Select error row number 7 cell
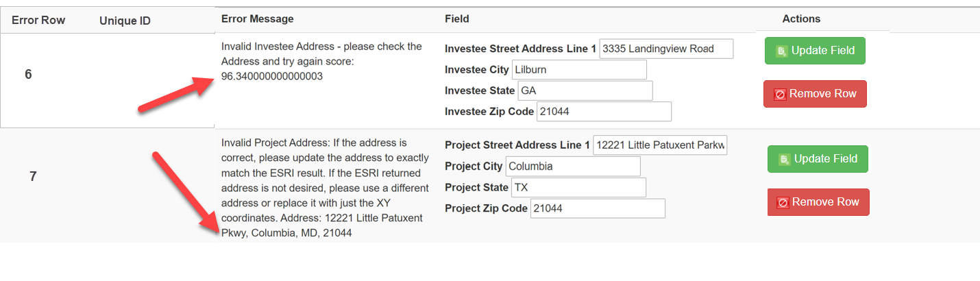The image size is (980, 281). (x=33, y=177)
